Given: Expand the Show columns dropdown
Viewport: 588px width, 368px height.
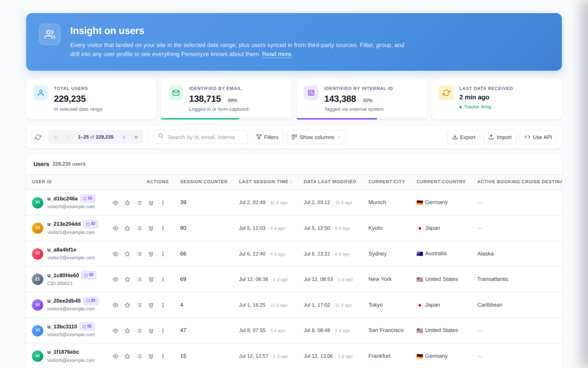Looking at the screenshot, I should pos(316,137).
